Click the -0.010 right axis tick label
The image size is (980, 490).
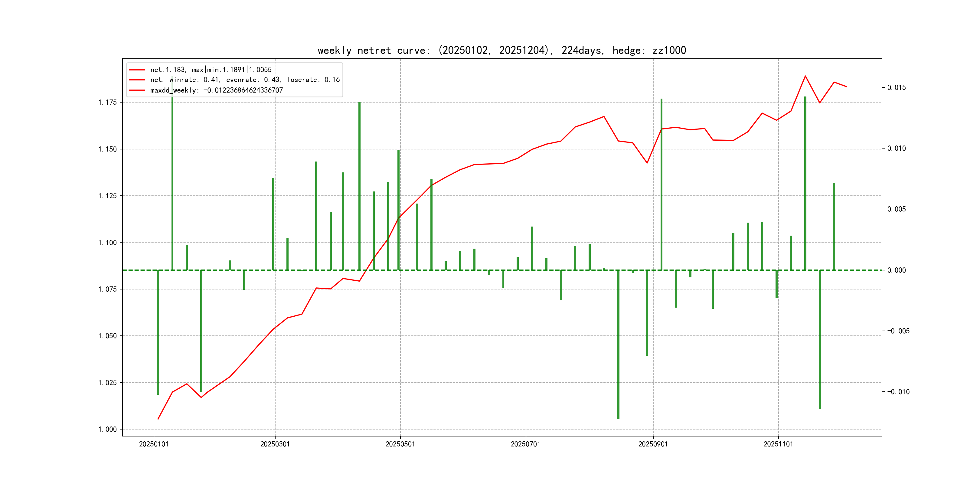pos(898,392)
